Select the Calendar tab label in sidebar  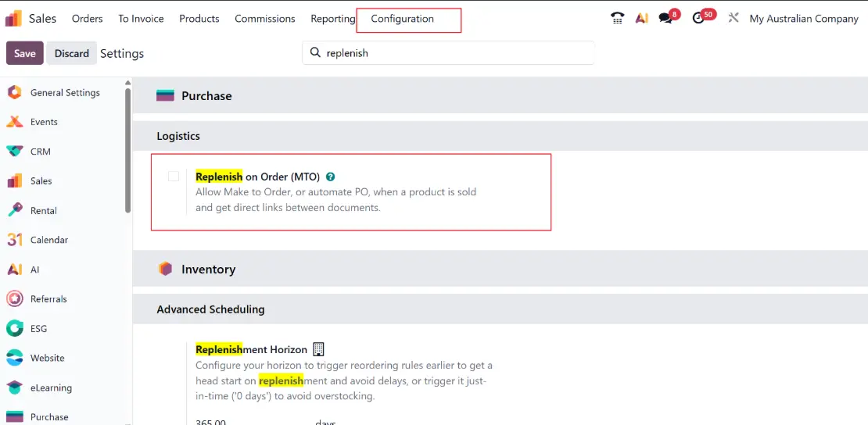(49, 240)
